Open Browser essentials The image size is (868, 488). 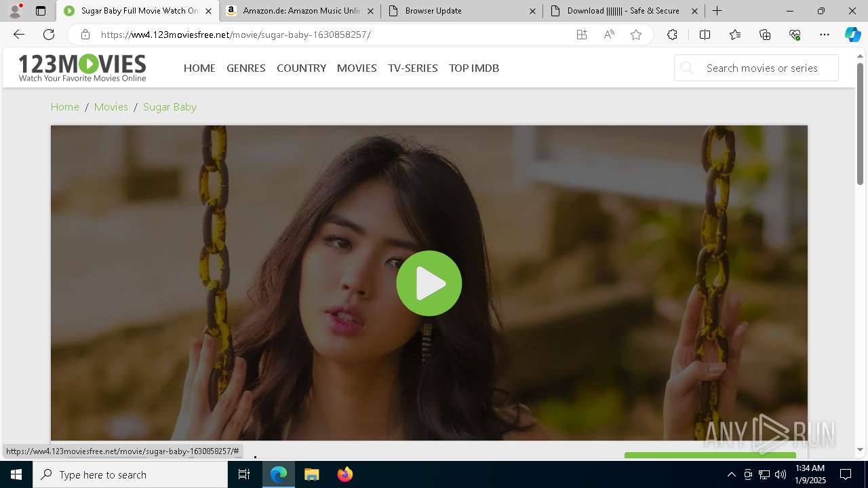[795, 35]
